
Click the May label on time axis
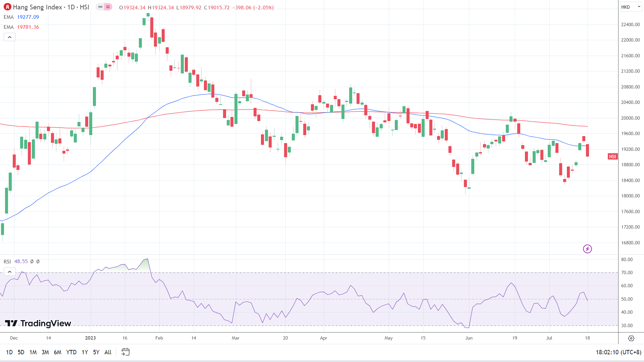388,338
